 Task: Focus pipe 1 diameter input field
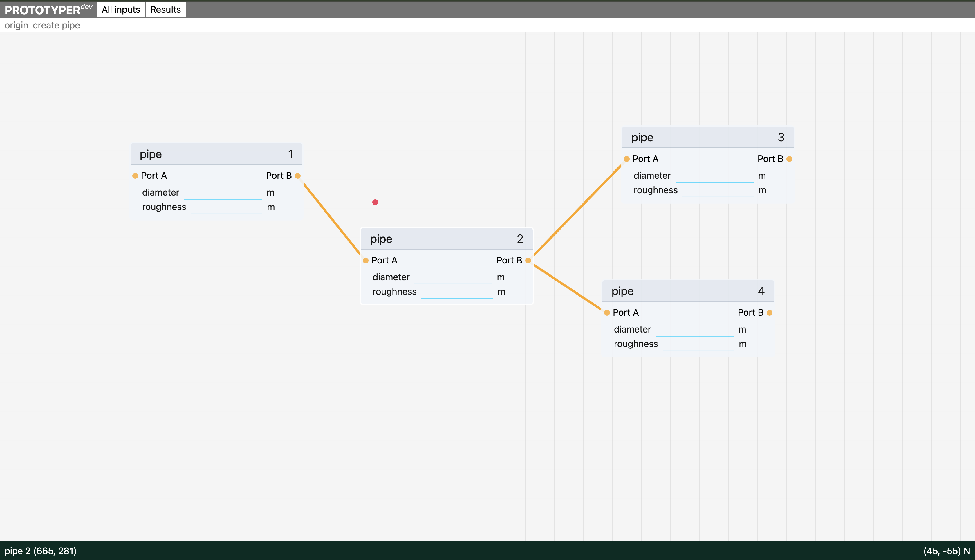click(x=223, y=193)
